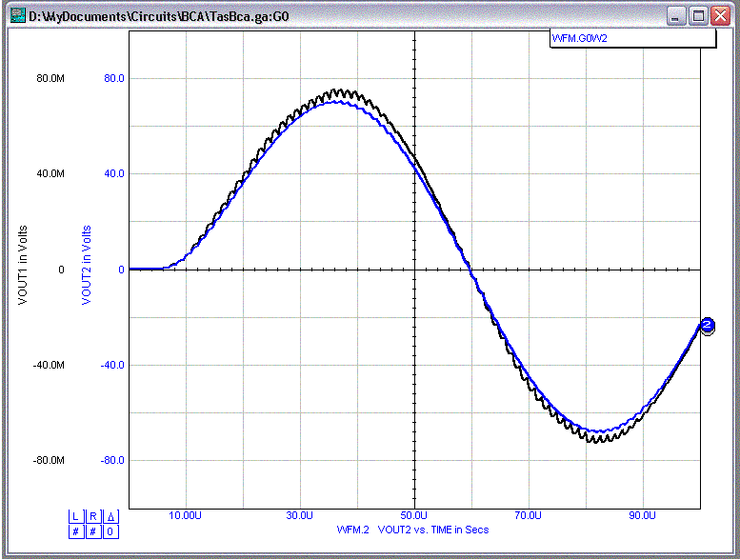The width and height of the screenshot is (740, 560).
Task: Click the 10.00U time axis value
Action: 185,515
